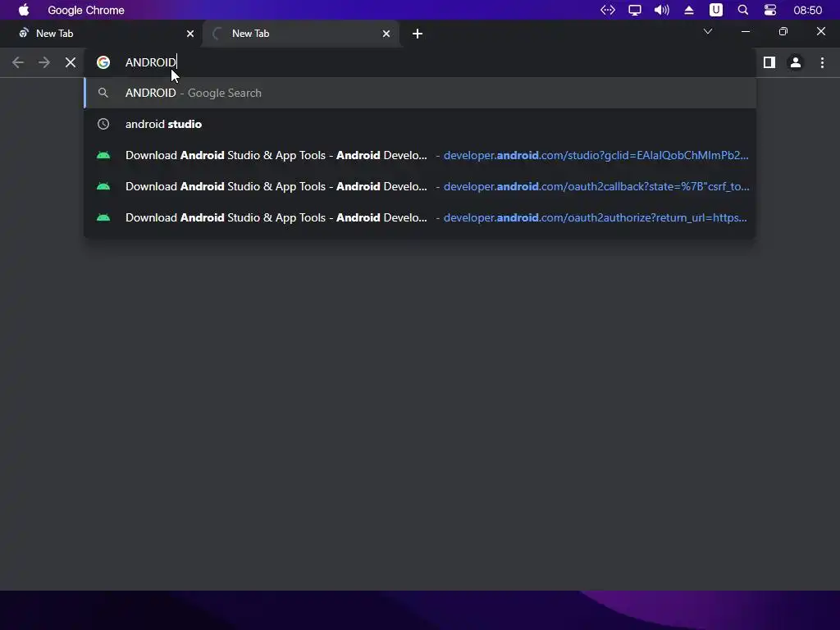Screen dimensions: 840x630
Task: Stop loading the page
Action: 71,62
